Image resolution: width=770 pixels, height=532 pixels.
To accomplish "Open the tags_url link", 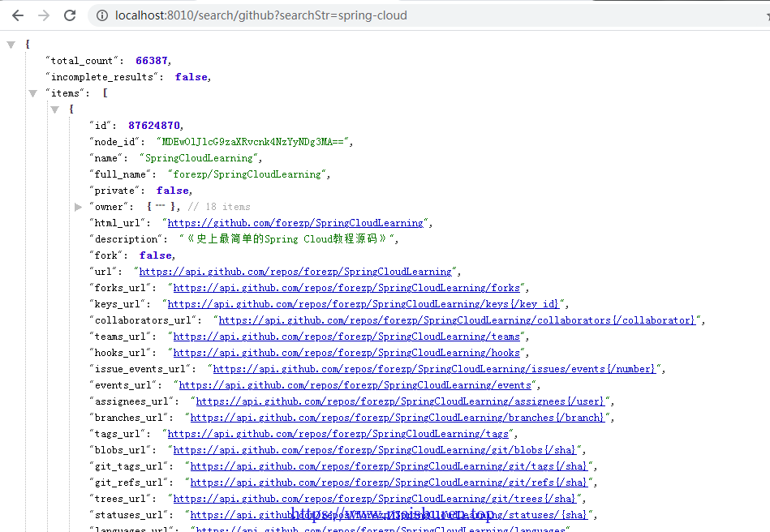I will 338,434.
